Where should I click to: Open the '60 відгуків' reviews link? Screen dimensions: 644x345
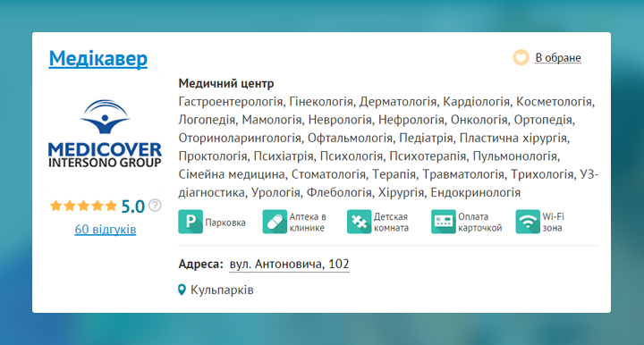(106, 230)
